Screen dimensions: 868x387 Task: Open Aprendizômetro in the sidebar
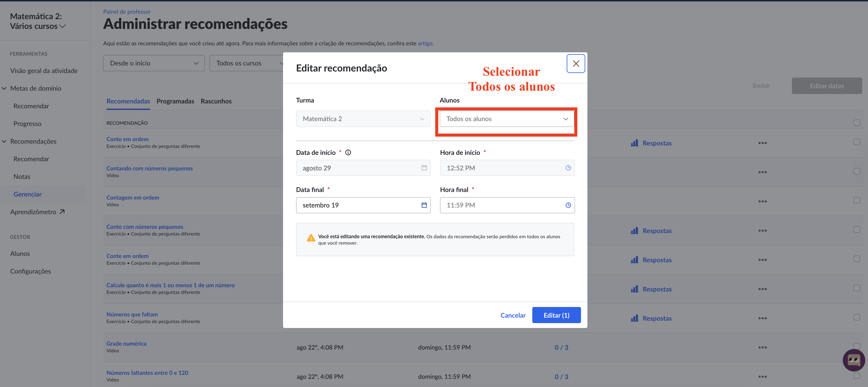click(x=37, y=212)
